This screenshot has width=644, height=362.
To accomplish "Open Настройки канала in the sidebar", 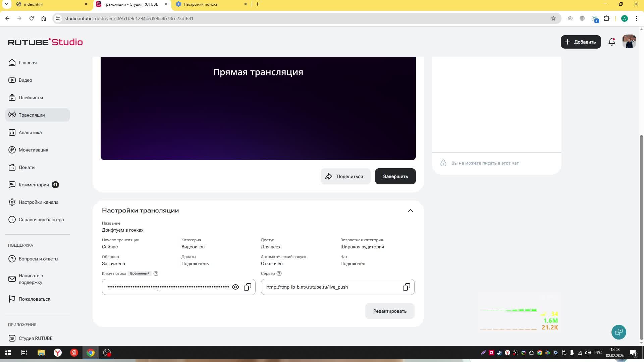I will click(39, 202).
